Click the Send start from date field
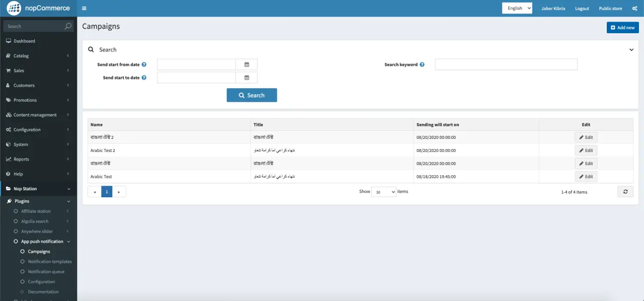Screen dimensions: 644x301 [196, 64]
